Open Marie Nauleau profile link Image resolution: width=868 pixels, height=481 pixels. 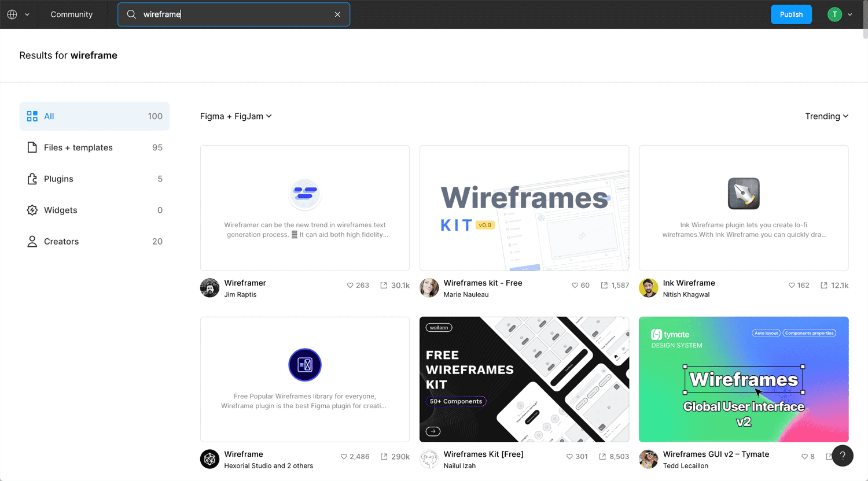pos(466,294)
